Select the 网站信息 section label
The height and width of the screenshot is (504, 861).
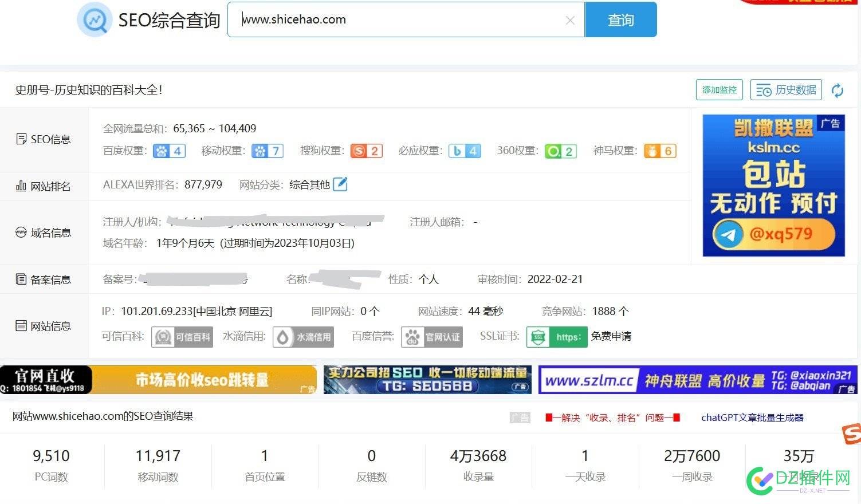click(44, 326)
